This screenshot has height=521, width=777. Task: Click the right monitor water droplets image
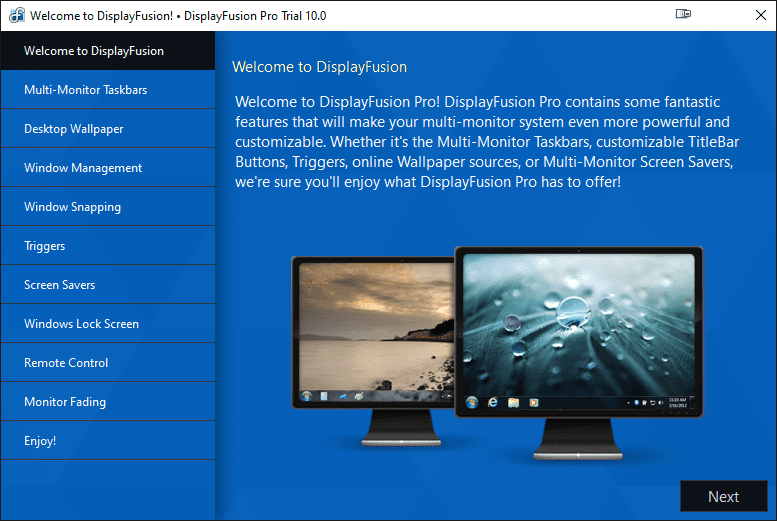pyautogui.click(x=578, y=325)
